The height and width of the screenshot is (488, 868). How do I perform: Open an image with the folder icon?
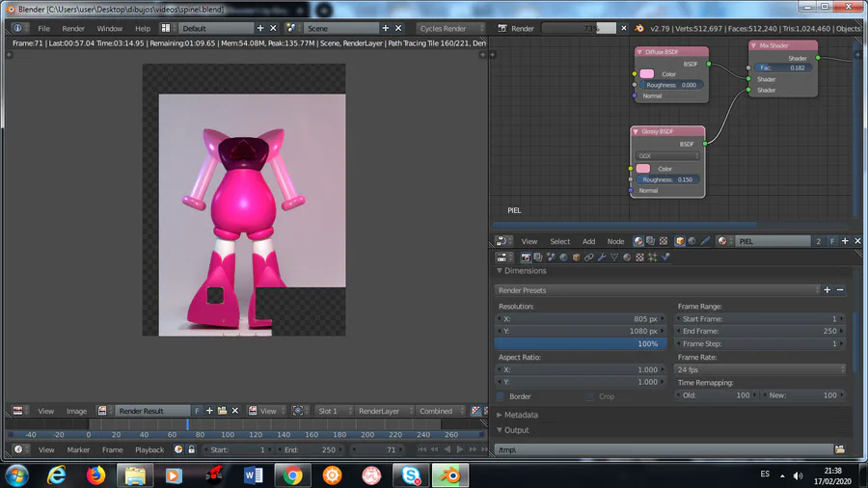click(x=222, y=411)
